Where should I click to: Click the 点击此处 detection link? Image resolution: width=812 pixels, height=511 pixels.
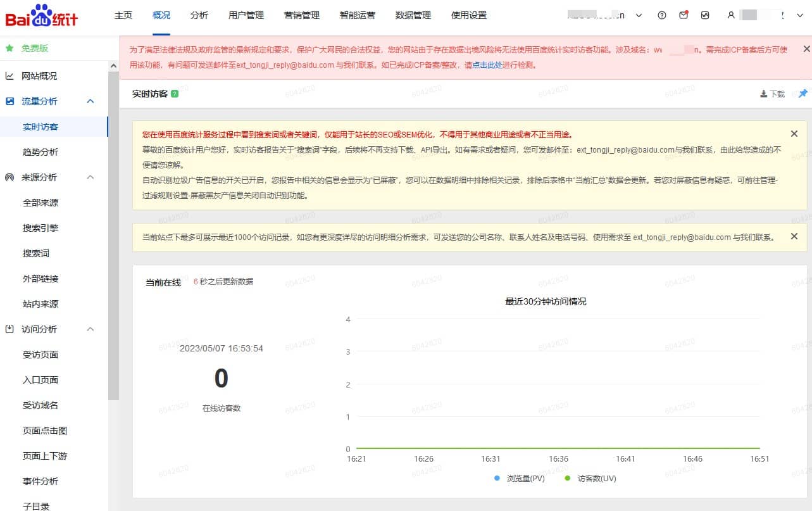[487, 65]
